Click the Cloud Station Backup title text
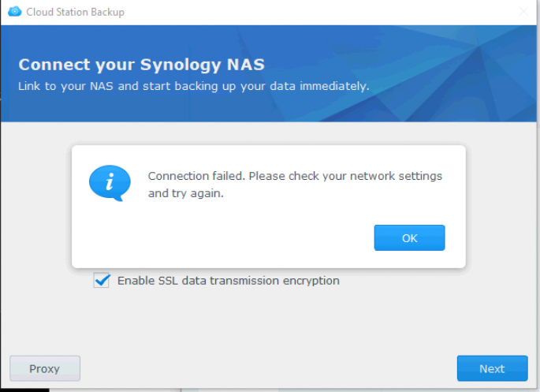This screenshot has width=540, height=392. click(75, 12)
